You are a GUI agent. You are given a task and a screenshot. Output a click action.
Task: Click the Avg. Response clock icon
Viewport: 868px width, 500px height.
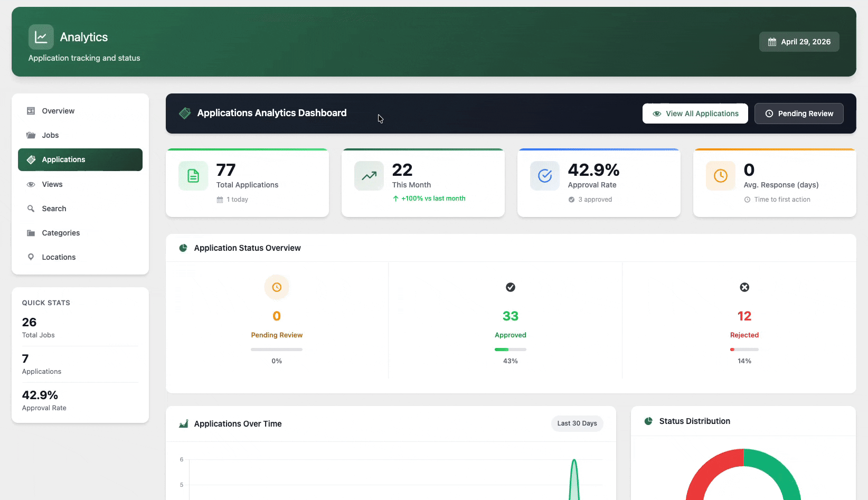pyautogui.click(x=721, y=176)
